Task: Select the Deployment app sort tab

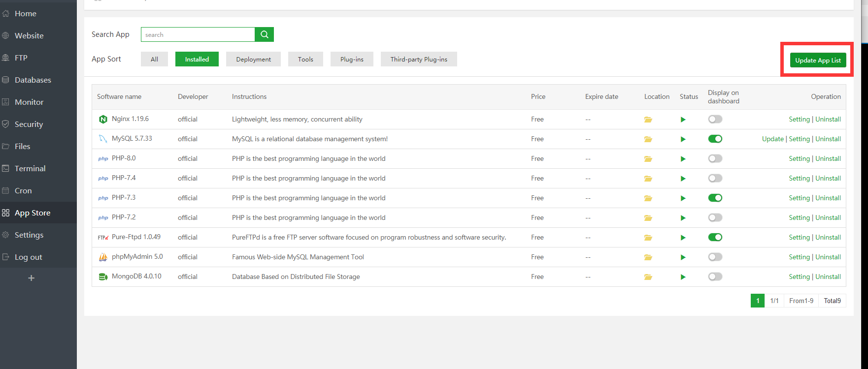Action: [253, 59]
